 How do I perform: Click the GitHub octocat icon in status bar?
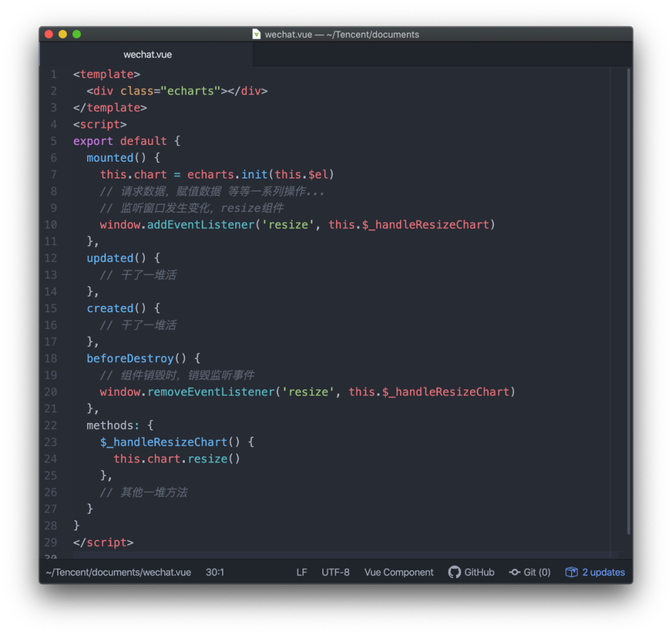click(x=454, y=572)
